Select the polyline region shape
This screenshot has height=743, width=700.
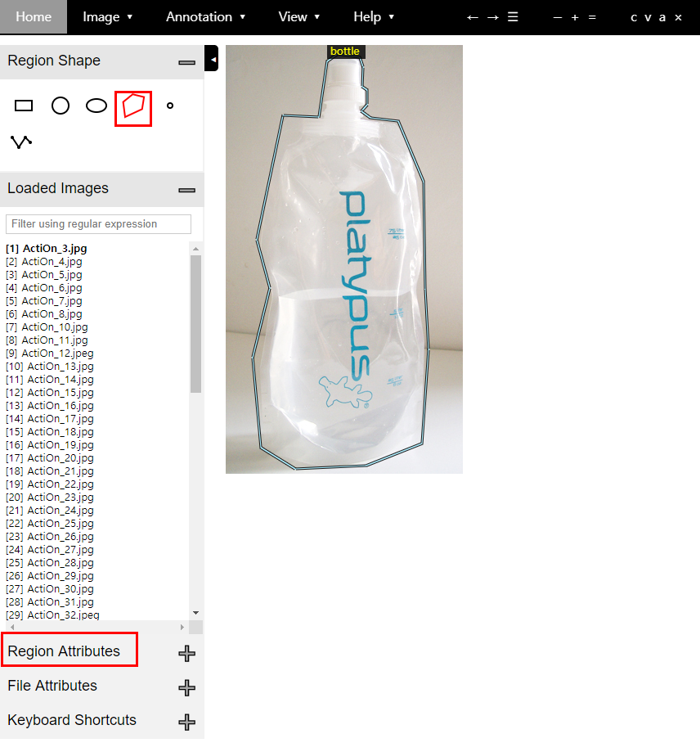click(x=21, y=142)
